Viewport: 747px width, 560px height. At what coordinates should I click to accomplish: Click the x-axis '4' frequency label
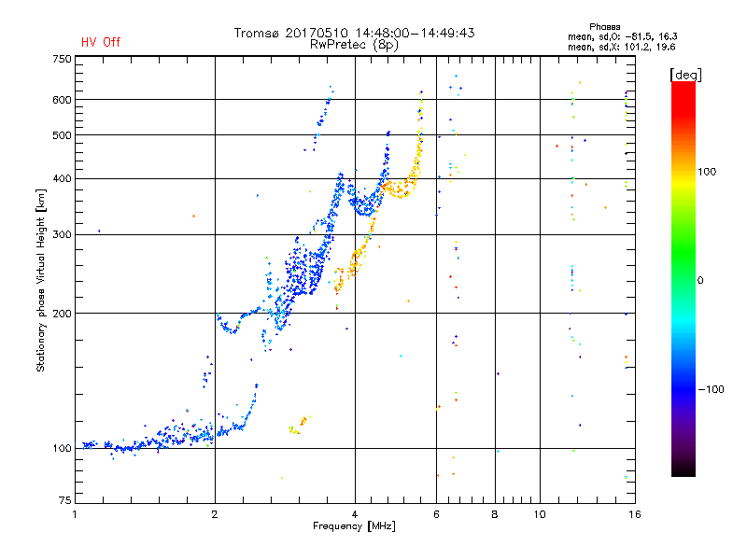click(355, 514)
